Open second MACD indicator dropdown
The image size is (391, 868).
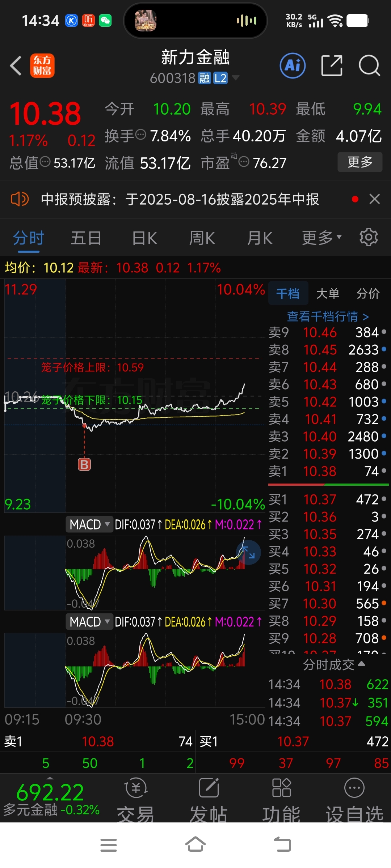89,622
